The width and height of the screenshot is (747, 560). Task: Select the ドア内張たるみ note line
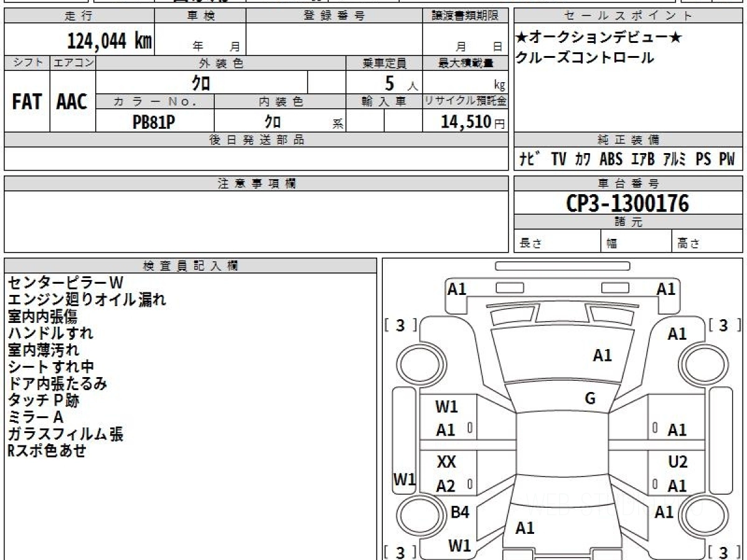point(57,384)
